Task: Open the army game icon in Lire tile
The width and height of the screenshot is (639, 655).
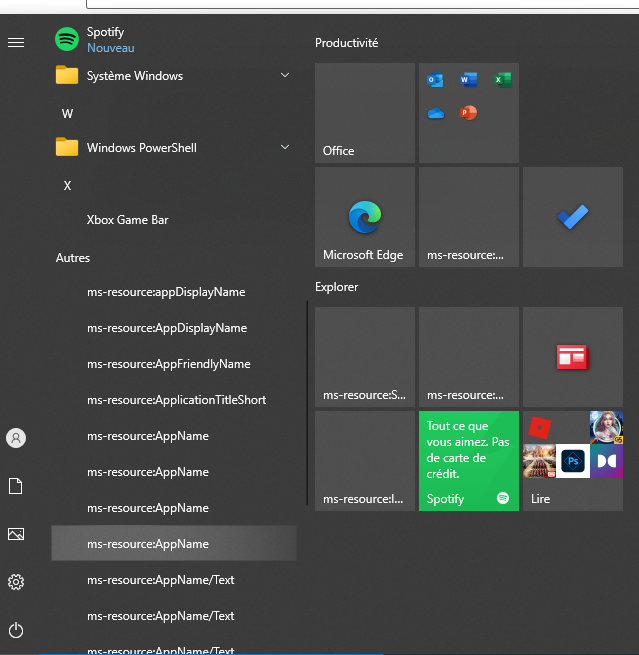Action: pos(539,461)
